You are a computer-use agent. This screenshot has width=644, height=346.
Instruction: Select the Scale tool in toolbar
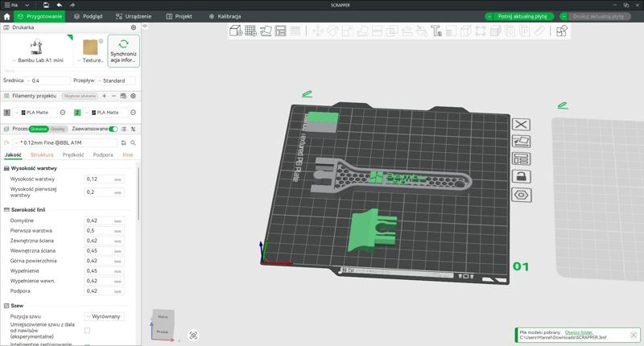(348, 31)
